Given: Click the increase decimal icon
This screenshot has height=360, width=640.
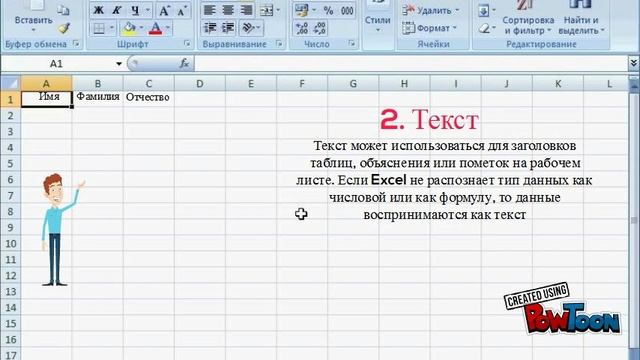Looking at the screenshot, I should point(302,28).
